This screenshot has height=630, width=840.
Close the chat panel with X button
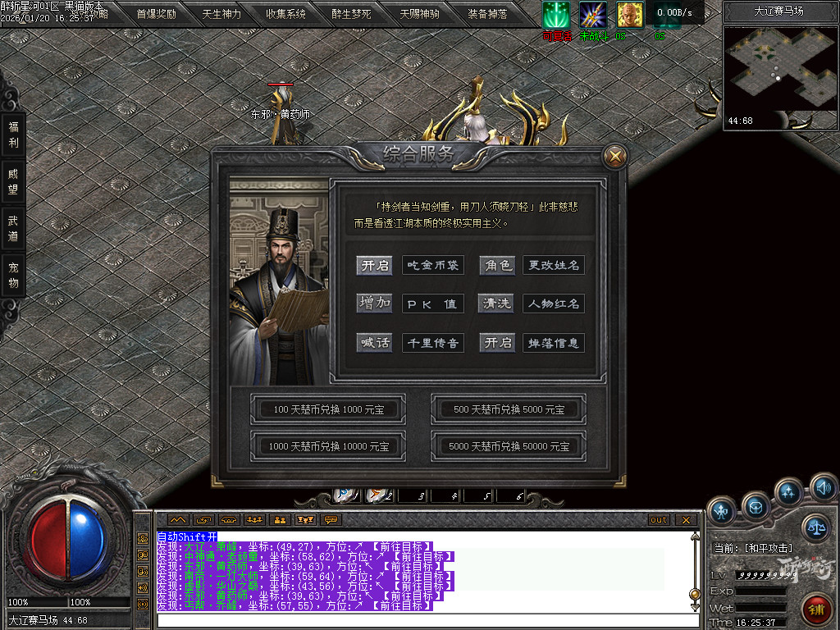[x=686, y=520]
